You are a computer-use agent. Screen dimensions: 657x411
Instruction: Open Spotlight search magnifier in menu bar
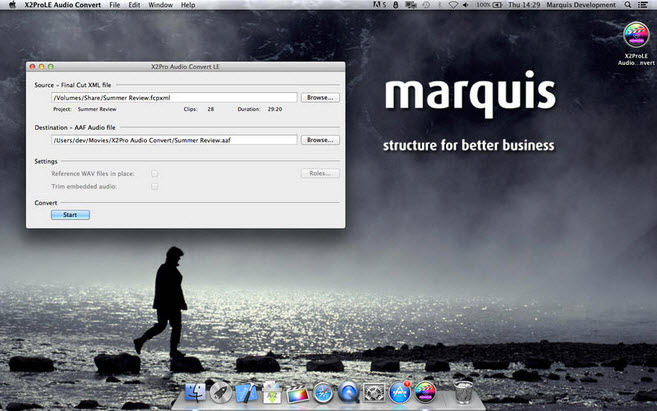[x=627, y=5]
